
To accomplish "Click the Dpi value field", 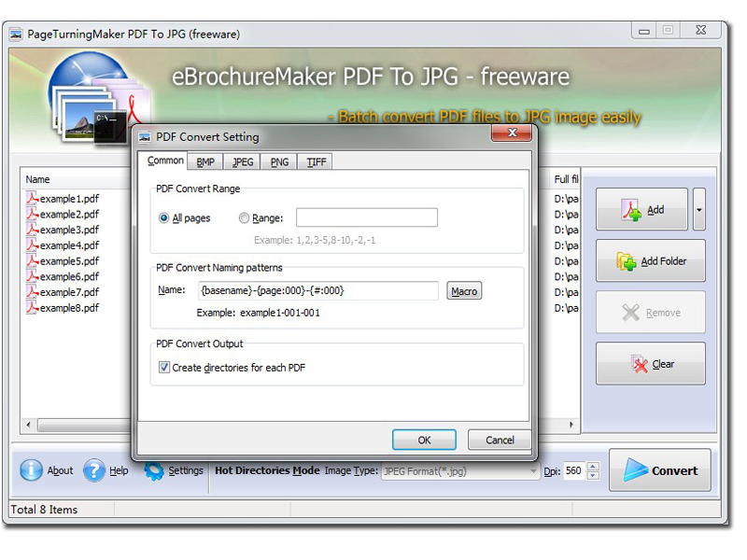I will (574, 471).
